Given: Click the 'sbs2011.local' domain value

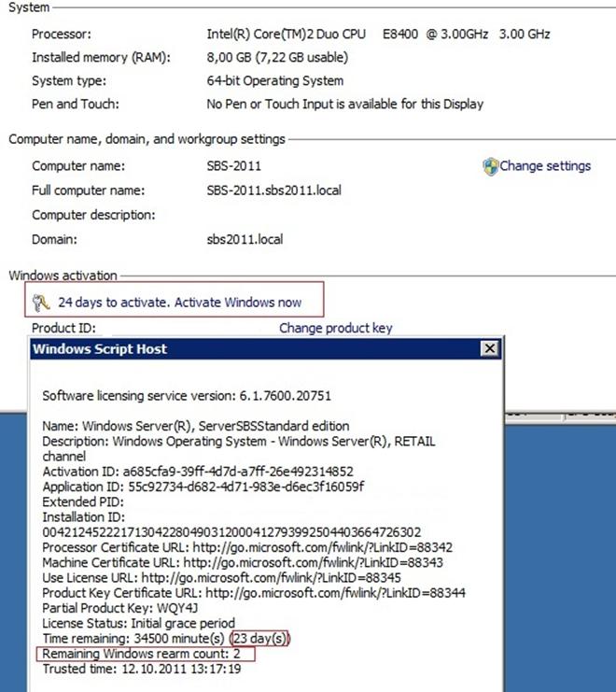Looking at the screenshot, I should 245,239.
